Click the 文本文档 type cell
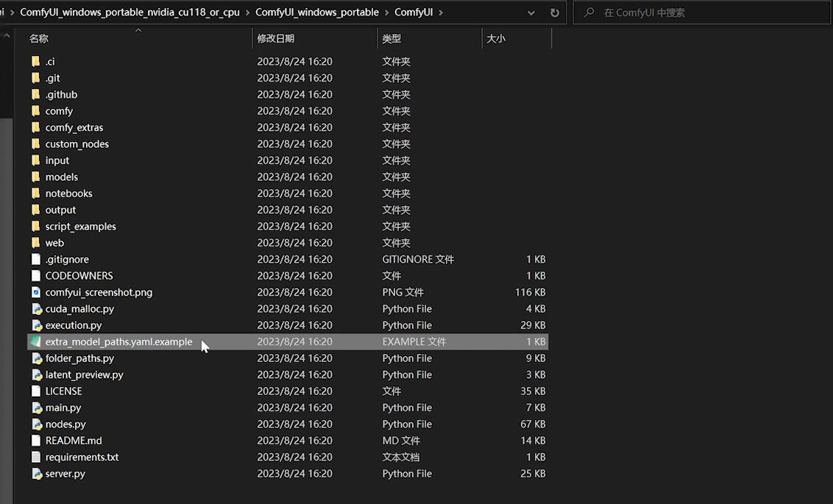 pyautogui.click(x=400, y=457)
